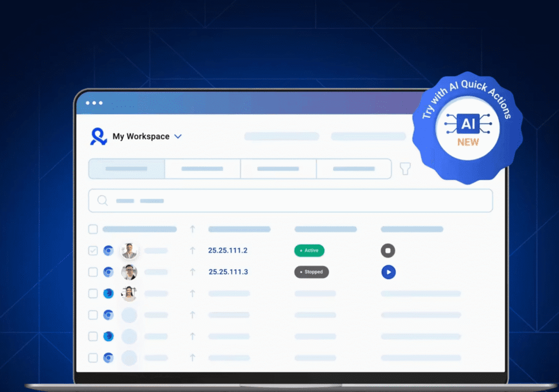Screen dimensions: 559x392
Task: Open the 25.25.111.2 IP address link
Action: pos(228,251)
